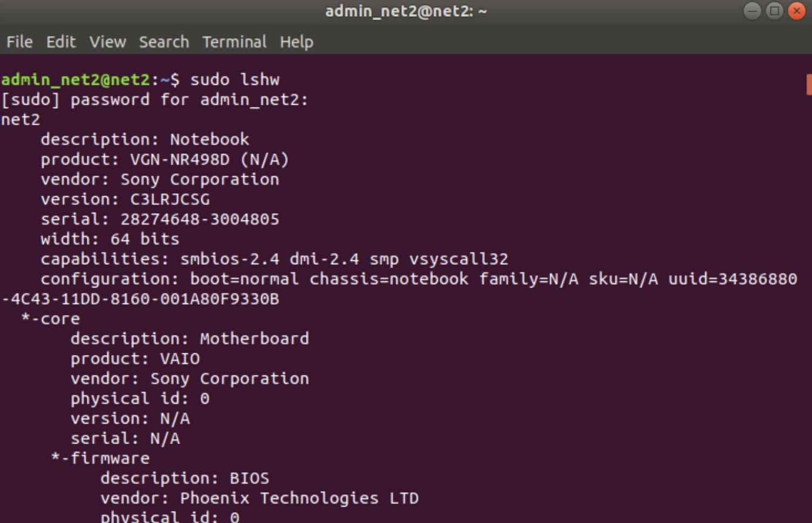Click the product line VGN-NR498D
812x523 pixels.
coord(165,159)
